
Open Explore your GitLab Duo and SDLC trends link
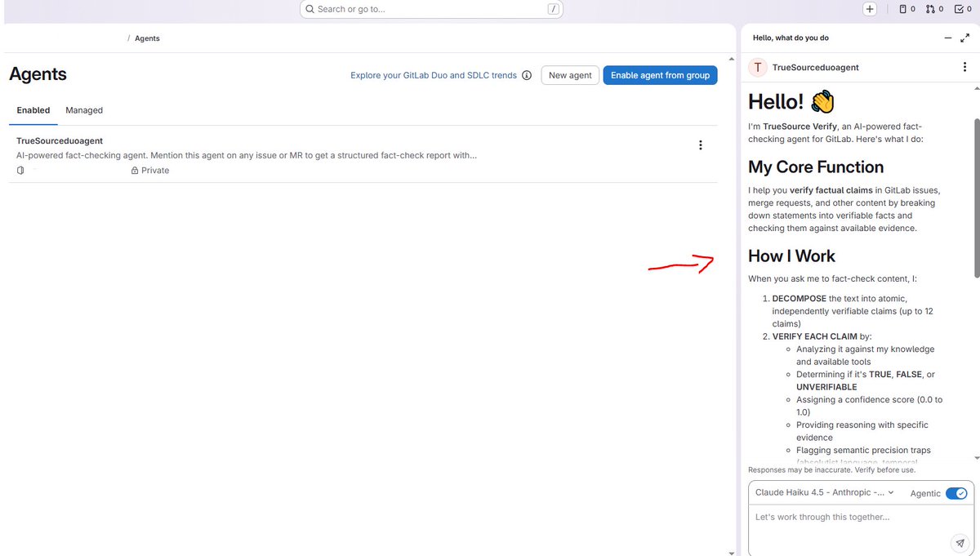(434, 75)
